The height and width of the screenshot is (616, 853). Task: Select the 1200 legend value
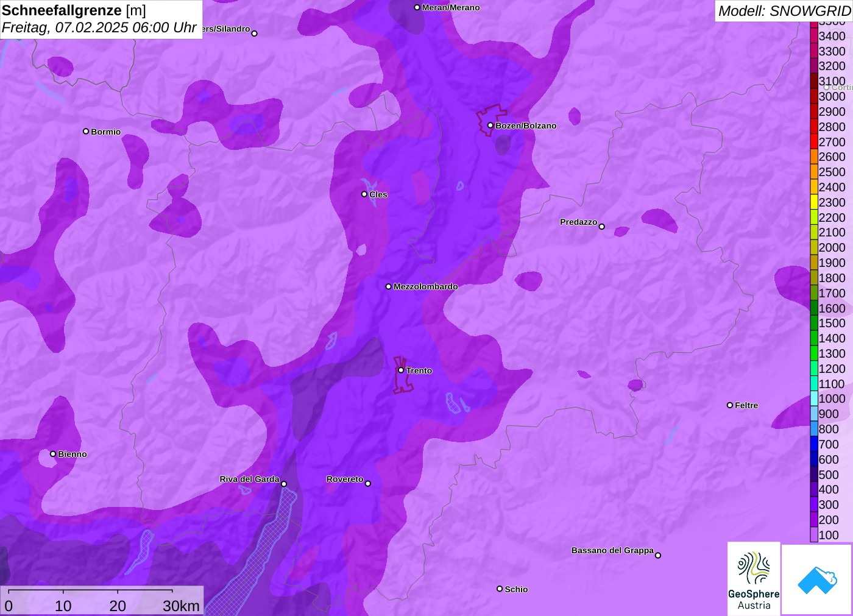pyautogui.click(x=832, y=369)
